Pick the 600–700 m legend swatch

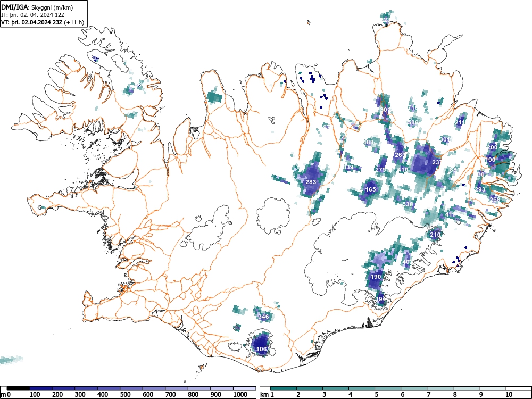click(154, 388)
